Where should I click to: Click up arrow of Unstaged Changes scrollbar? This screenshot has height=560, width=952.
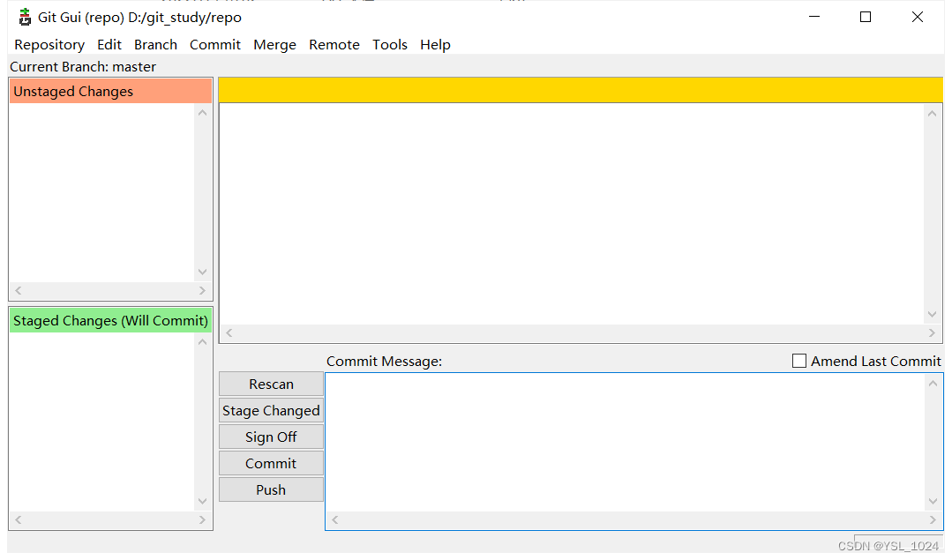(203, 113)
